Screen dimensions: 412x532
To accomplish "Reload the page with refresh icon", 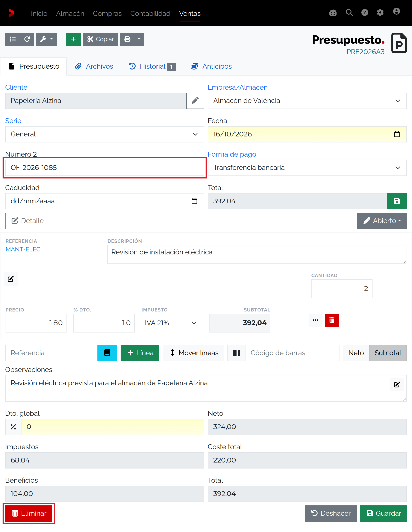I will (27, 39).
